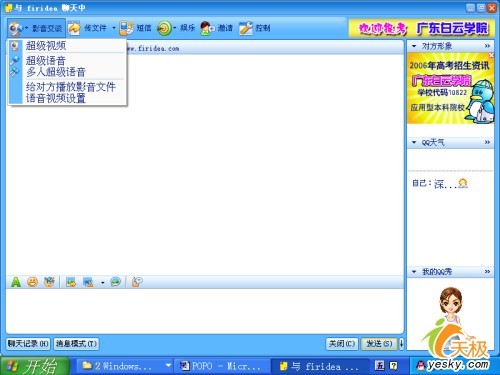Click the webcam 影音交谈 toolbar icon
Screen dimensions: 500x375
coord(15,28)
